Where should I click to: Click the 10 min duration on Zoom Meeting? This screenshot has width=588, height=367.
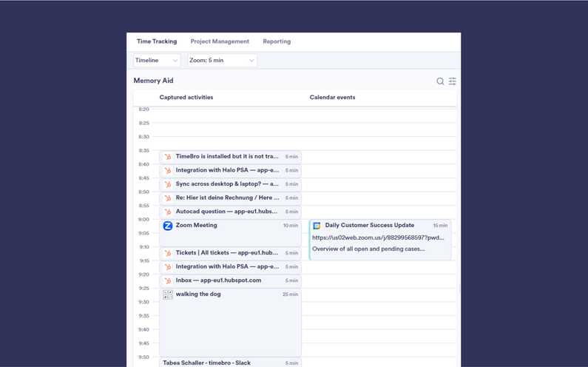click(291, 226)
